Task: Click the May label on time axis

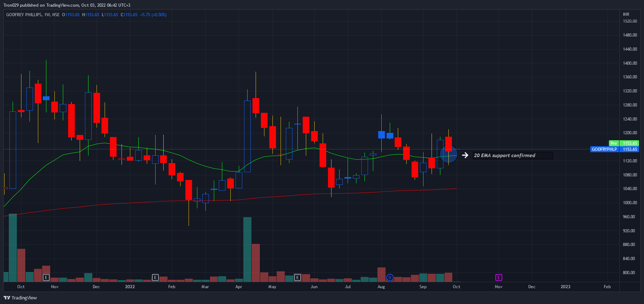Action: [272, 287]
